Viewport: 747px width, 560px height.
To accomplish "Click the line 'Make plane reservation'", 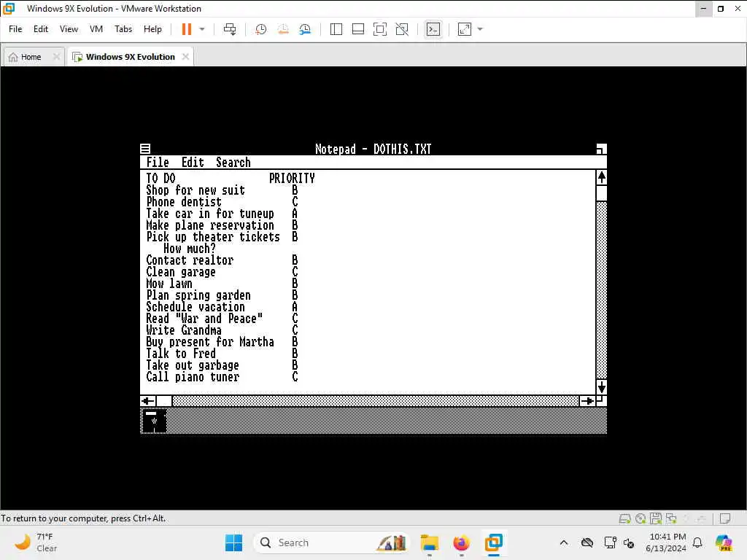I will tap(210, 225).
